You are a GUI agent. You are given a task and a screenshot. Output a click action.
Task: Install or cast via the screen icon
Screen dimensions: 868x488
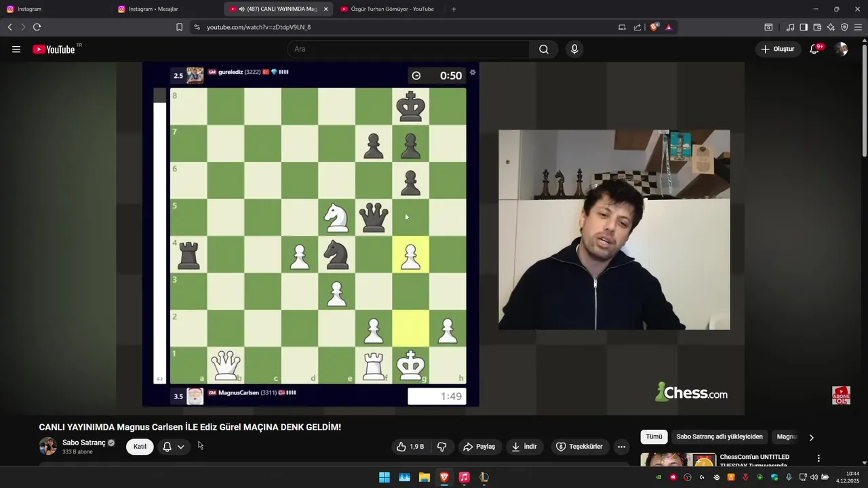622,27
